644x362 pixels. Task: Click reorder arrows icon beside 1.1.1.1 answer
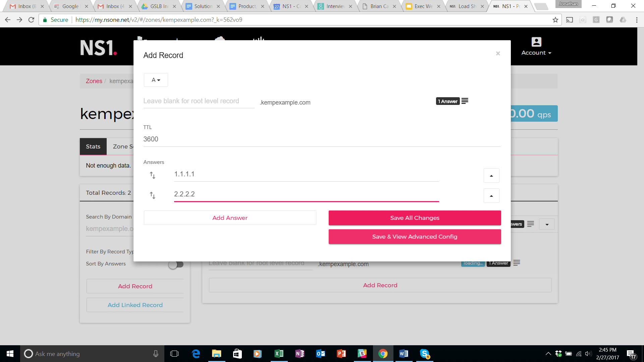152,175
